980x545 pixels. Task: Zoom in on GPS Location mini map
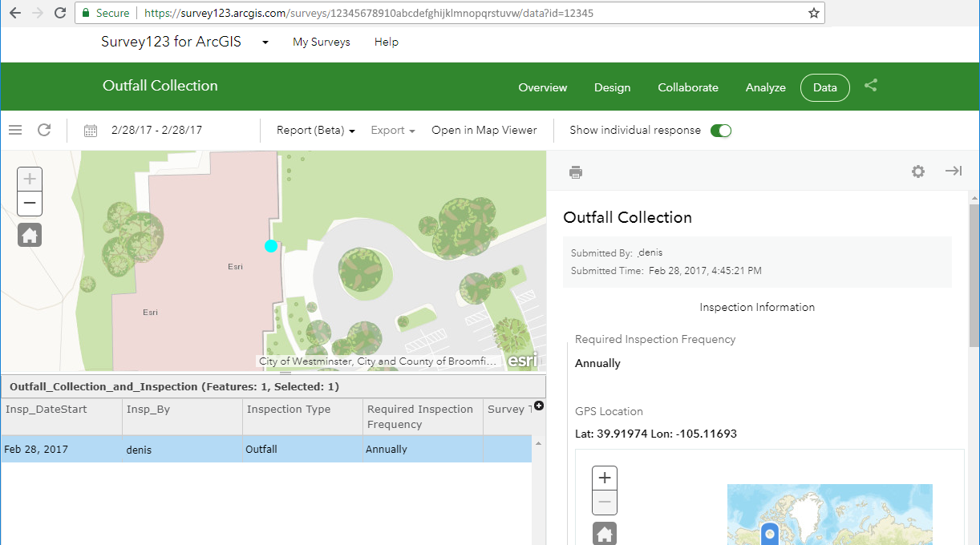coord(605,478)
